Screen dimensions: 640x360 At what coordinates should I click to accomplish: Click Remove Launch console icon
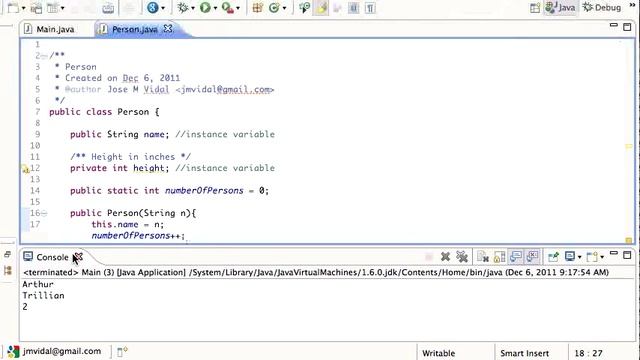click(445, 257)
